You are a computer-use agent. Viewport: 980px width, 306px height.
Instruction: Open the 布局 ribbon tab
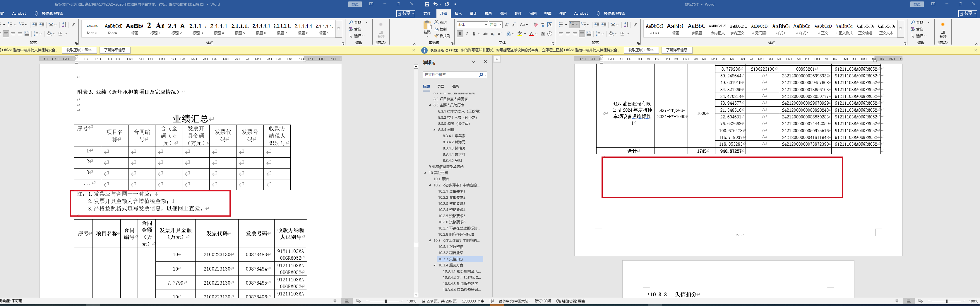(488, 13)
